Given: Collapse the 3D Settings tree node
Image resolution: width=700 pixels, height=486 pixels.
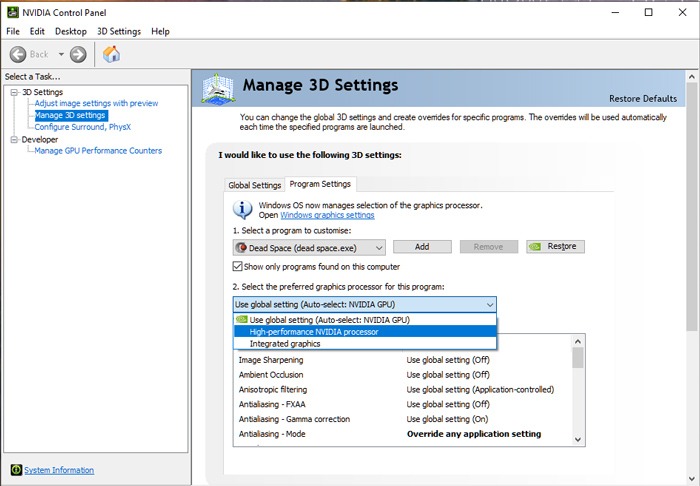Looking at the screenshot, I should coord(14,92).
